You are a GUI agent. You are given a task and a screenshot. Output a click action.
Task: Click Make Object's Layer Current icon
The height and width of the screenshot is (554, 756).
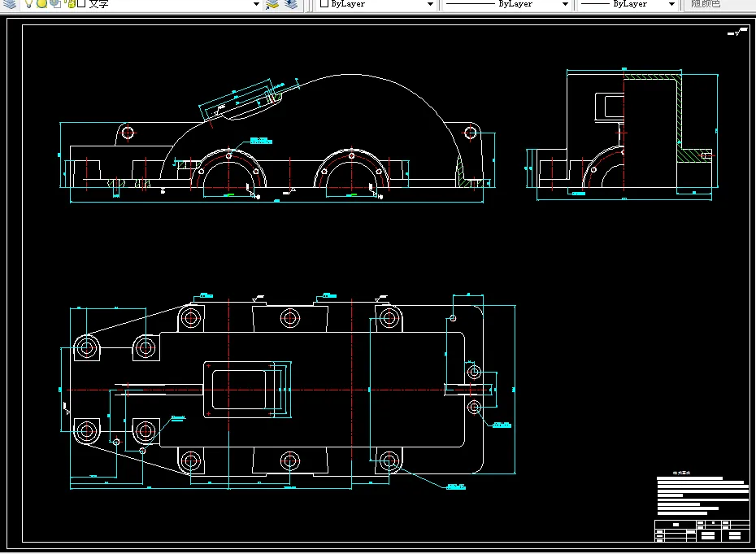(272, 4)
